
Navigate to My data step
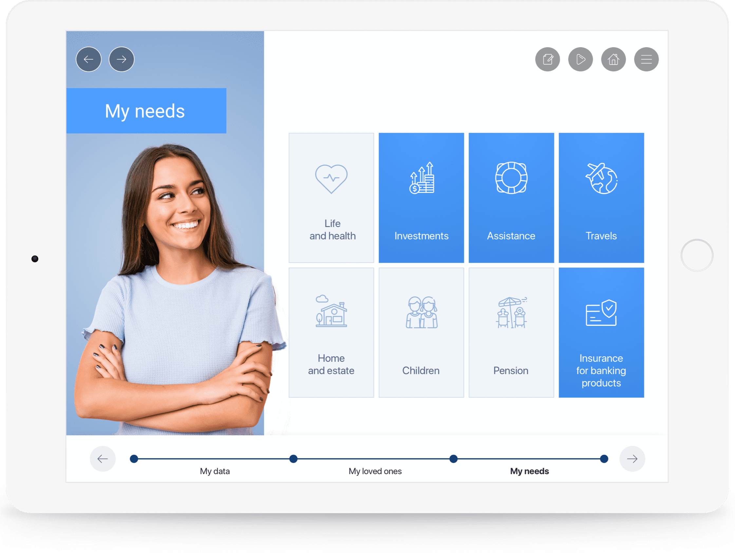pyautogui.click(x=134, y=459)
